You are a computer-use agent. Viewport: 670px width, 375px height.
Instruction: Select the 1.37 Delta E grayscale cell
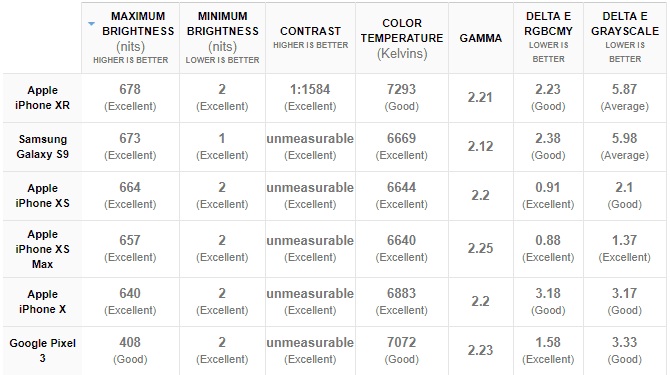(625, 249)
